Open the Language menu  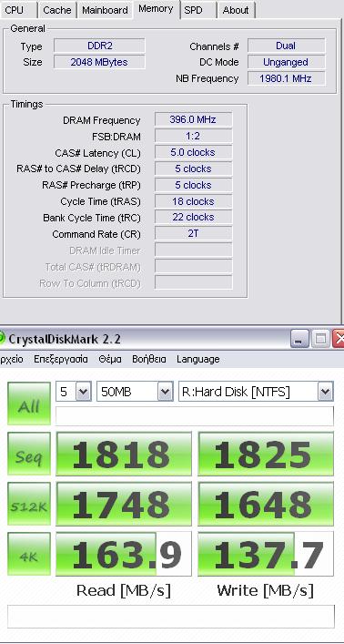click(197, 359)
